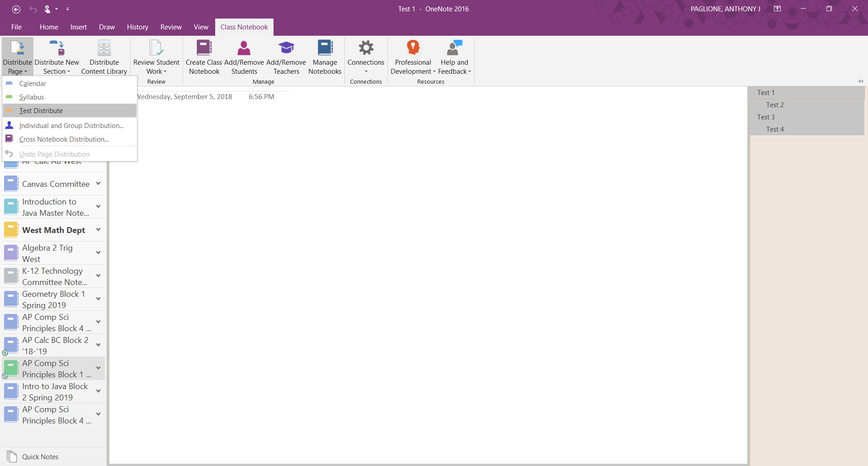Select page Test 4 in page list
This screenshot has width=868, height=466.
807,129
